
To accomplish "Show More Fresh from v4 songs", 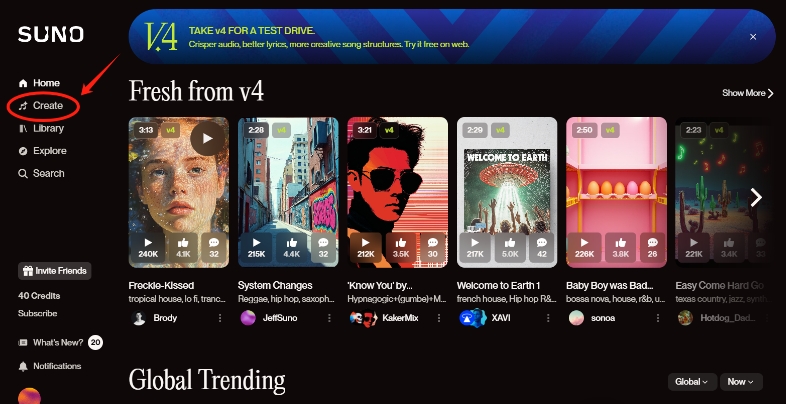I will pyautogui.click(x=748, y=93).
